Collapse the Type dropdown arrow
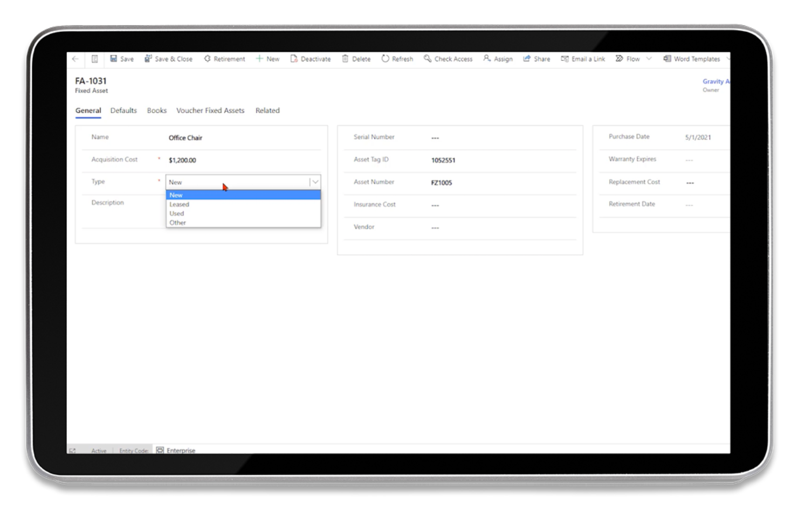 [315, 182]
